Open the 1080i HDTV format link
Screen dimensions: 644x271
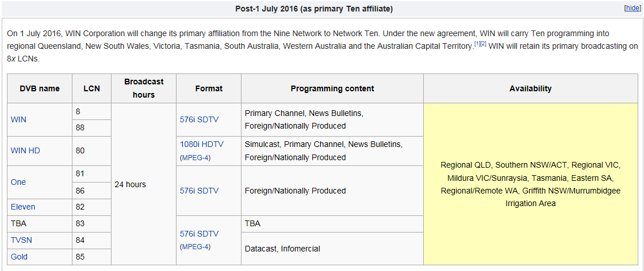(x=201, y=145)
